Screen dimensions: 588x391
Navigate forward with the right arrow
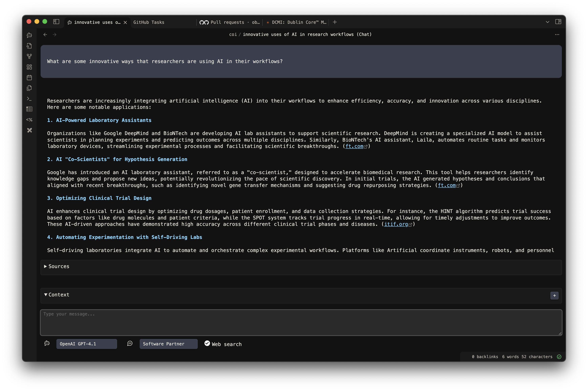pyautogui.click(x=54, y=35)
